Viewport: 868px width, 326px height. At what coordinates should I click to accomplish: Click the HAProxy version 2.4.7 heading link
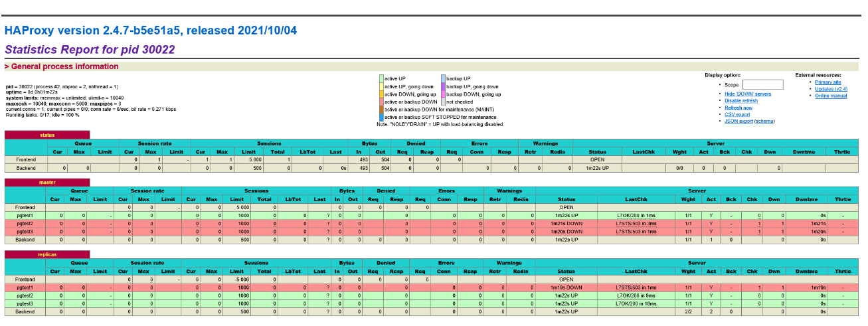click(151, 30)
